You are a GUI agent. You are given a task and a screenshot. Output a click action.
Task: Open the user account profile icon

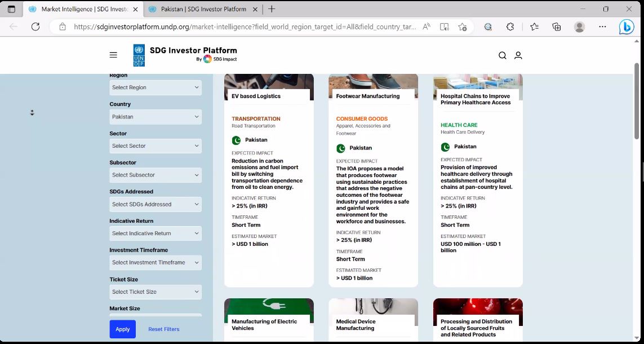click(x=518, y=55)
